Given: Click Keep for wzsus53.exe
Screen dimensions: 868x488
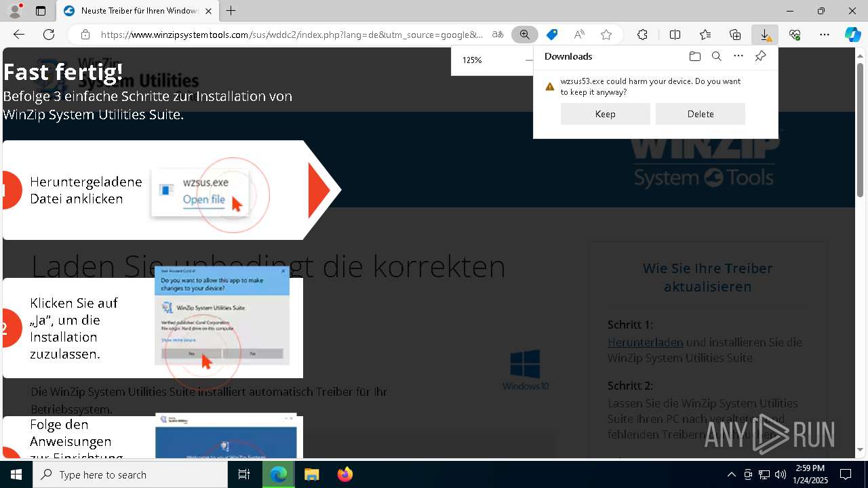Looking at the screenshot, I should click(606, 114).
